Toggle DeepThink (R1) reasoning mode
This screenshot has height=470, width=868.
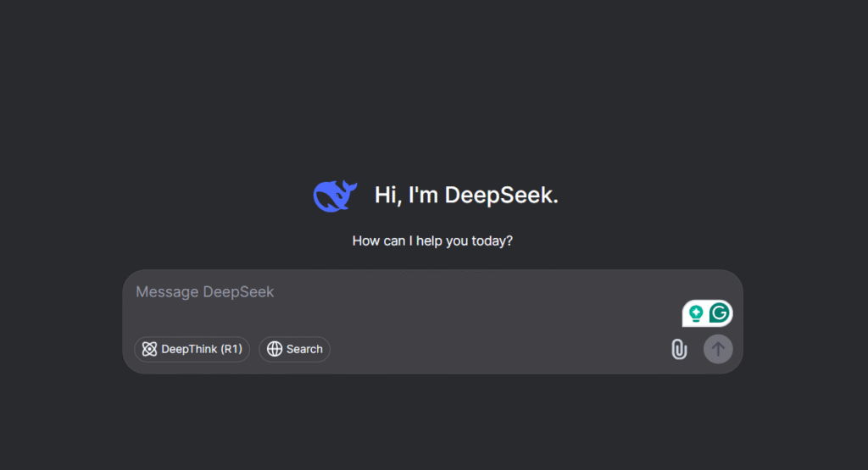coord(192,350)
